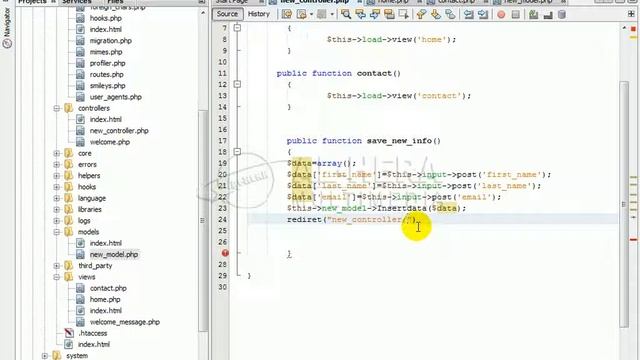Screen dimensions: 640x360
Task: Open the Forward navigation dropdown arrow
Action: [x=332, y=14]
